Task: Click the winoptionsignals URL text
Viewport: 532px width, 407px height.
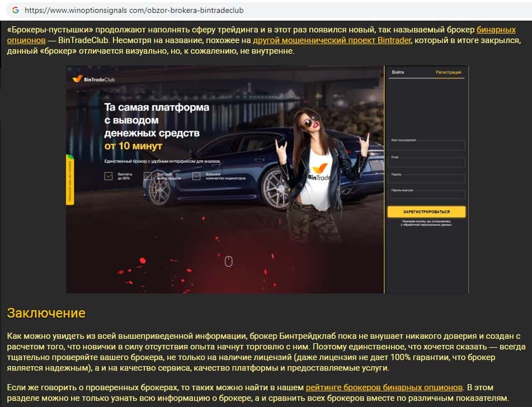Action: [x=134, y=10]
